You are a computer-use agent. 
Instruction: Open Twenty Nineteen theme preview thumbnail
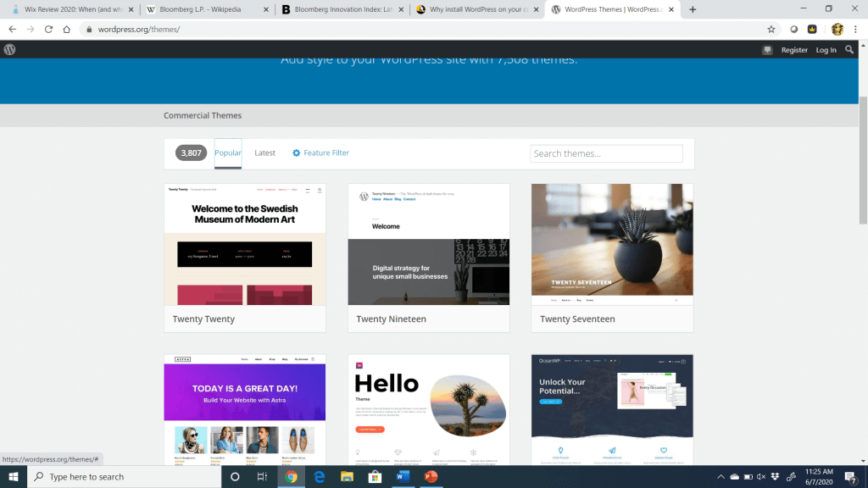pyautogui.click(x=428, y=244)
